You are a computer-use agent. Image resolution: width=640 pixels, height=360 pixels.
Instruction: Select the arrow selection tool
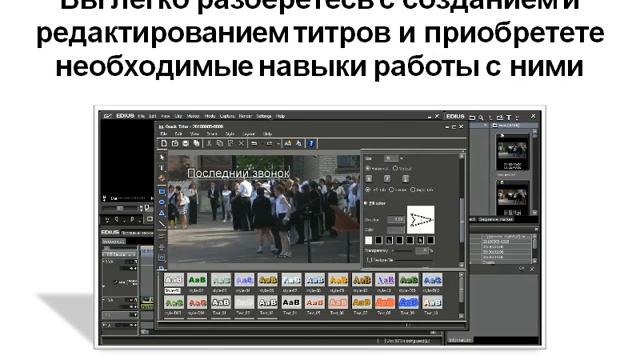point(162,158)
